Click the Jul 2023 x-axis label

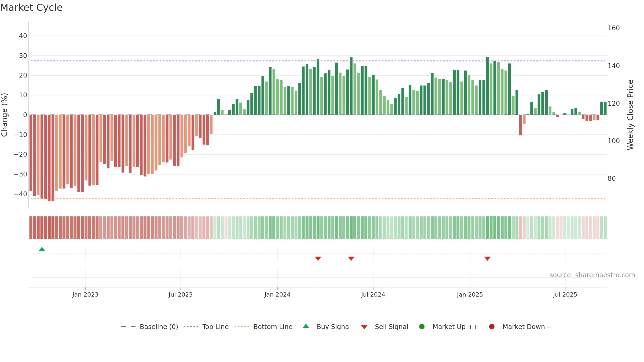coord(181,295)
